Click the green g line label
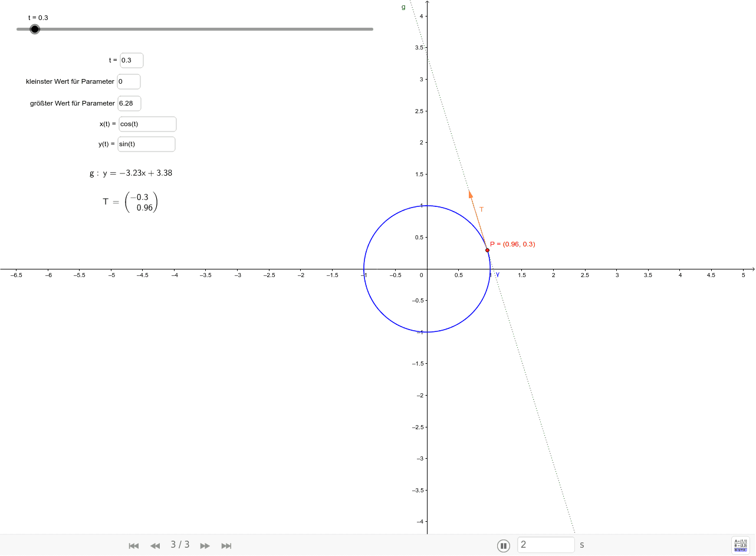 coord(403,7)
